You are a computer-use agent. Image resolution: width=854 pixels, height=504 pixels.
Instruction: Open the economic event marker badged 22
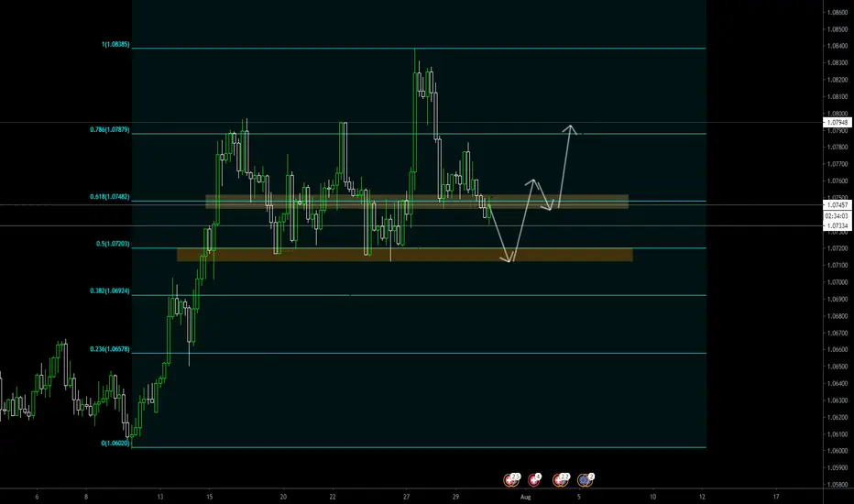[x=561, y=479]
